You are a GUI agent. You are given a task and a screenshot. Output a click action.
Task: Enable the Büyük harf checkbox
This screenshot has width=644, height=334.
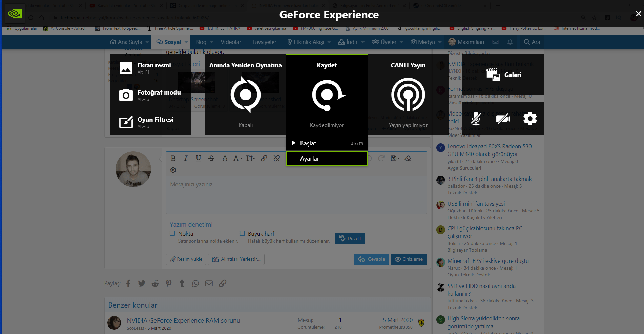tap(242, 233)
